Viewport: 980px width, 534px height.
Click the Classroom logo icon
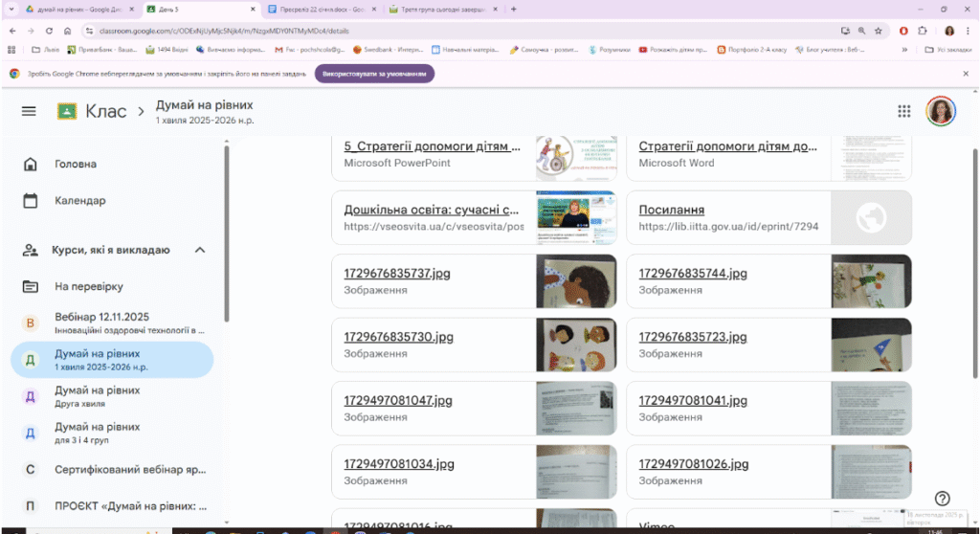pos(67,111)
